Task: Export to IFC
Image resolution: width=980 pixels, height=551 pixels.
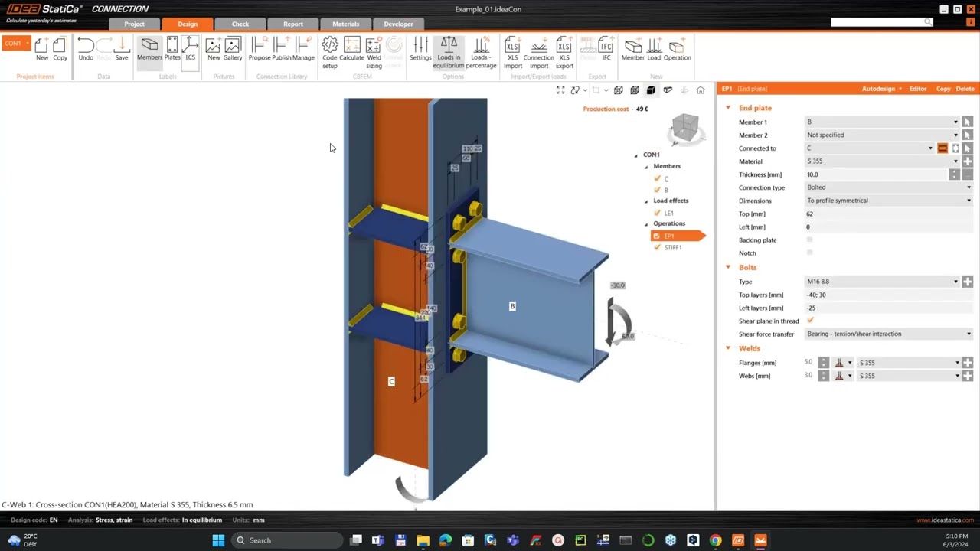Action: click(606, 48)
